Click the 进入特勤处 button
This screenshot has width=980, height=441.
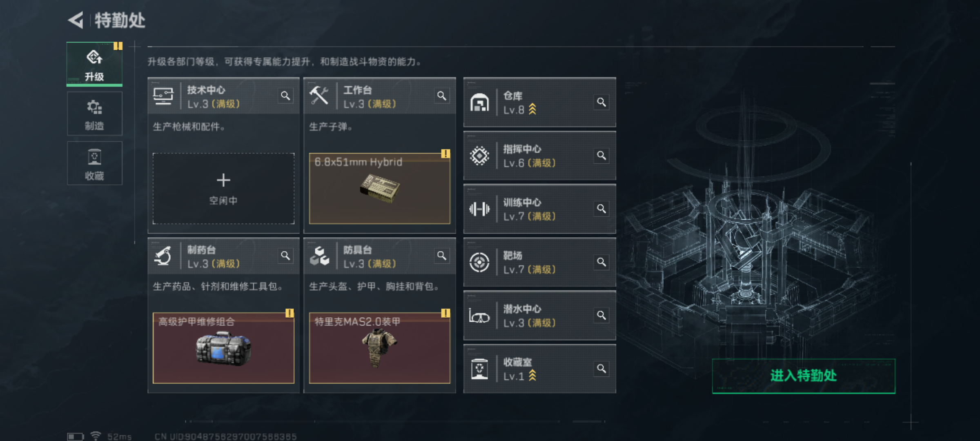pos(804,376)
